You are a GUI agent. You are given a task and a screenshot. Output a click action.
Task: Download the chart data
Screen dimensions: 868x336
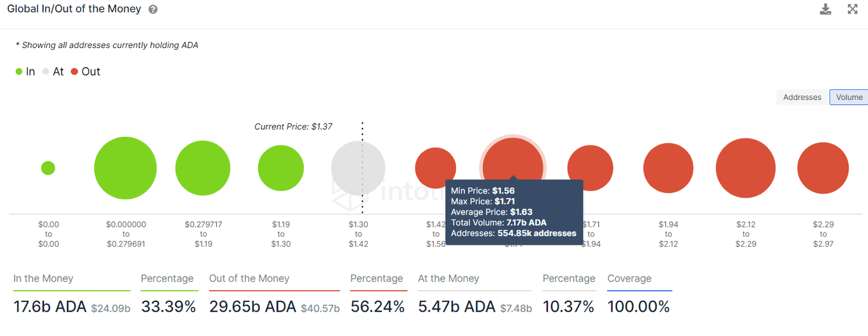(x=826, y=9)
